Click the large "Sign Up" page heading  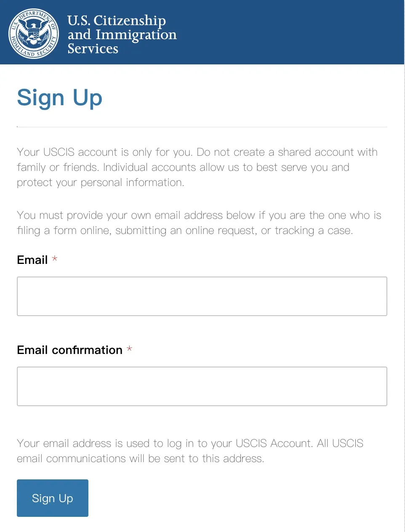click(x=60, y=98)
